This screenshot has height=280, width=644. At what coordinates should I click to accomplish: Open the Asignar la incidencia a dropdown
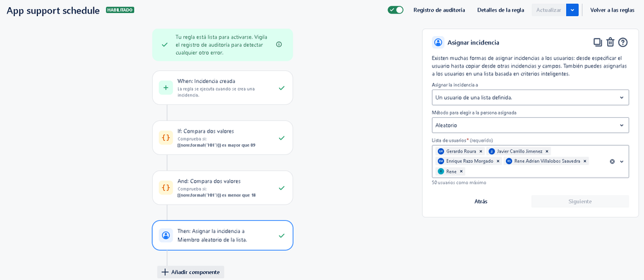click(x=531, y=98)
